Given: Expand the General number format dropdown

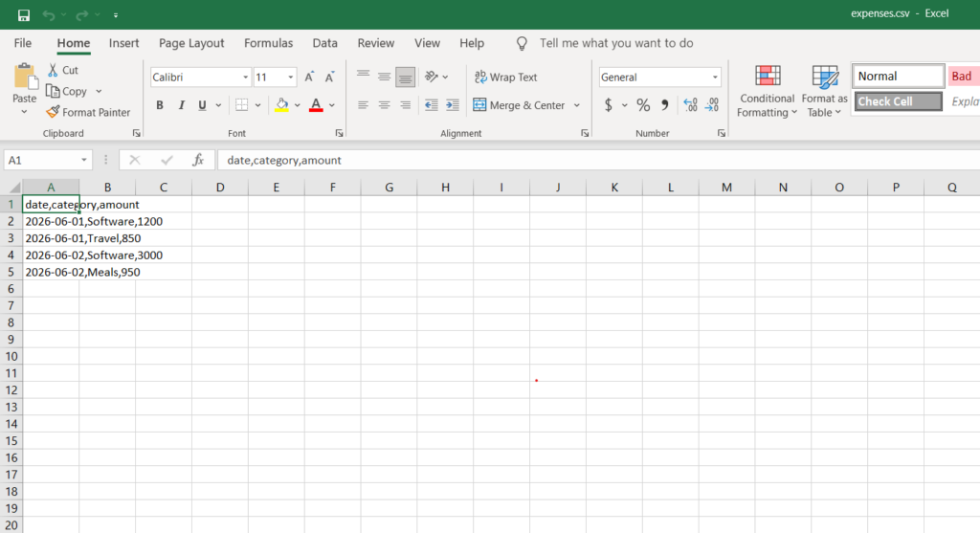Looking at the screenshot, I should pos(715,77).
